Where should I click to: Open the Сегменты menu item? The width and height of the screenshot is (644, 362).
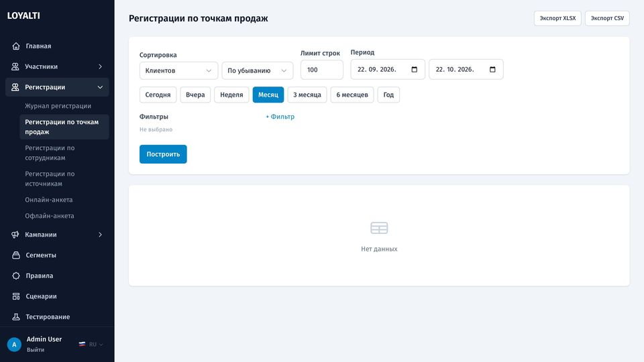(x=57, y=255)
